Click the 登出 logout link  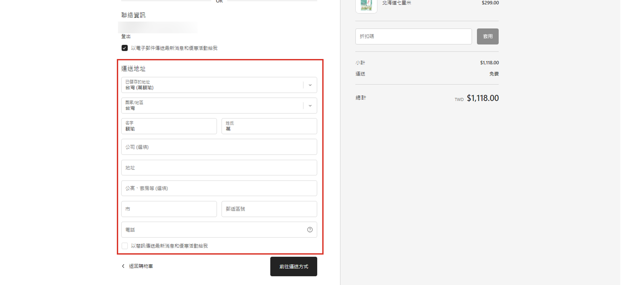(x=126, y=36)
